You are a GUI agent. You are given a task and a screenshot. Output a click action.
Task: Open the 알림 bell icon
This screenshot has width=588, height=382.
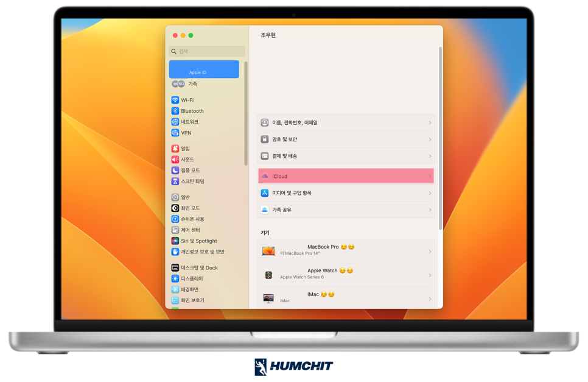(175, 149)
